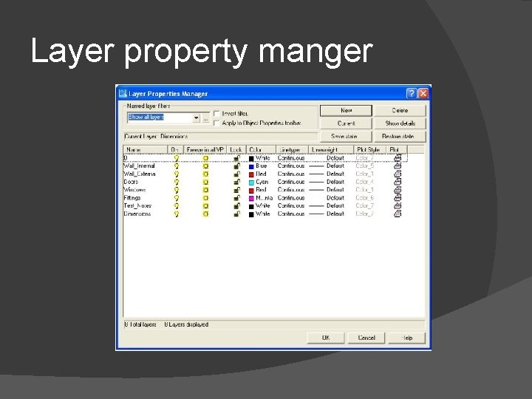Lock the Doors layer padlock icon
This screenshot has height=399, width=532.
pyautogui.click(x=237, y=183)
